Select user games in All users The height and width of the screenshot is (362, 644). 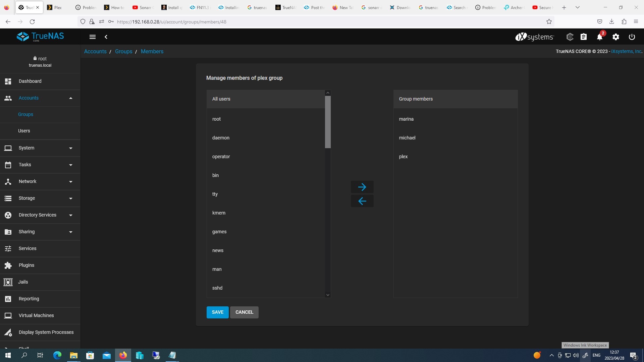pyautogui.click(x=266, y=232)
